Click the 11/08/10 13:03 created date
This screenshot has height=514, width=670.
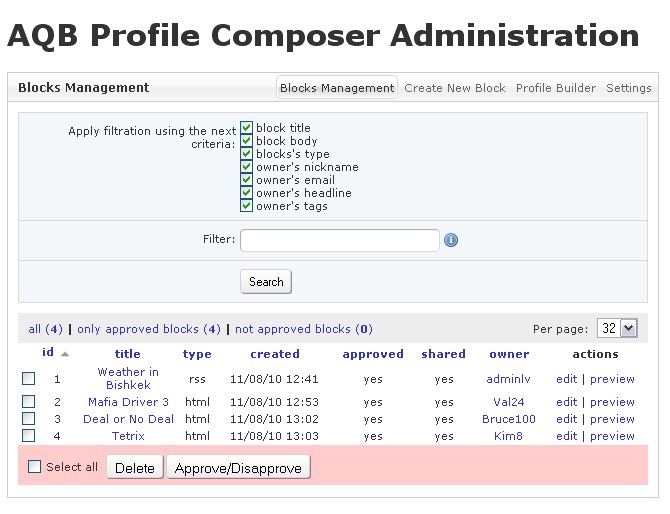coord(274,436)
